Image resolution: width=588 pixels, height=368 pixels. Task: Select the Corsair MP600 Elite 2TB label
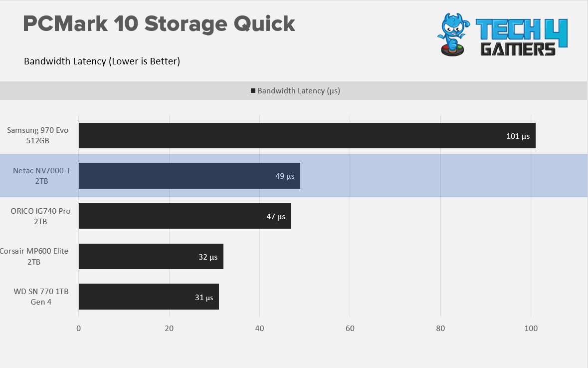34,257
